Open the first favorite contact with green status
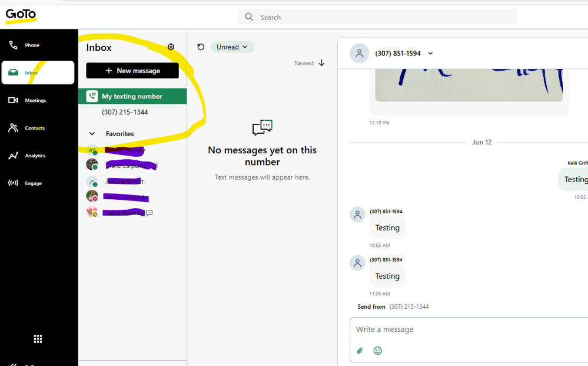Image resolution: width=588 pixels, height=366 pixels. click(125, 150)
